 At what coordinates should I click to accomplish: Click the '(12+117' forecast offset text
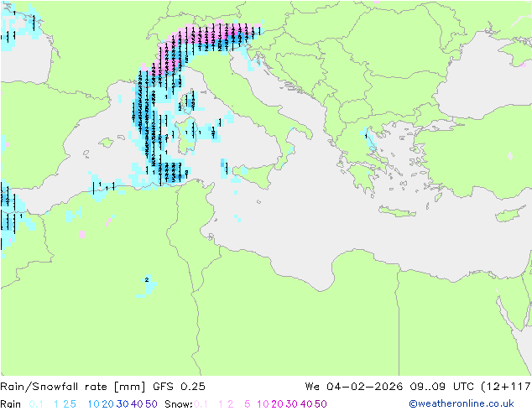pos(507,387)
